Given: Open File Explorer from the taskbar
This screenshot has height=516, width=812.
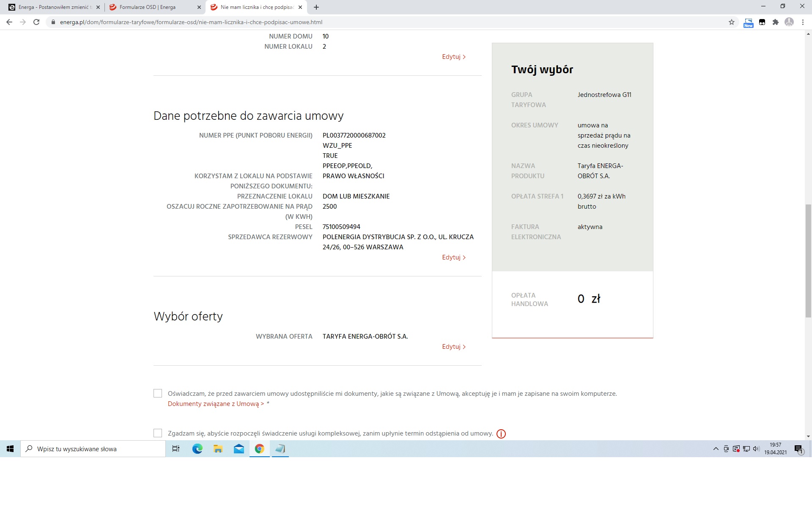Looking at the screenshot, I should click(x=218, y=449).
